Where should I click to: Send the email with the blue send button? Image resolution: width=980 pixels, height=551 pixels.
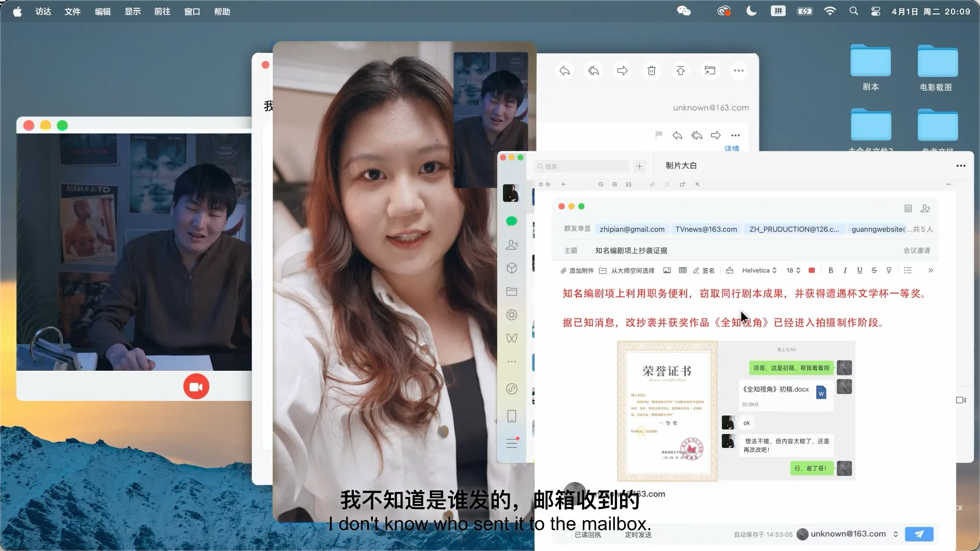click(919, 534)
